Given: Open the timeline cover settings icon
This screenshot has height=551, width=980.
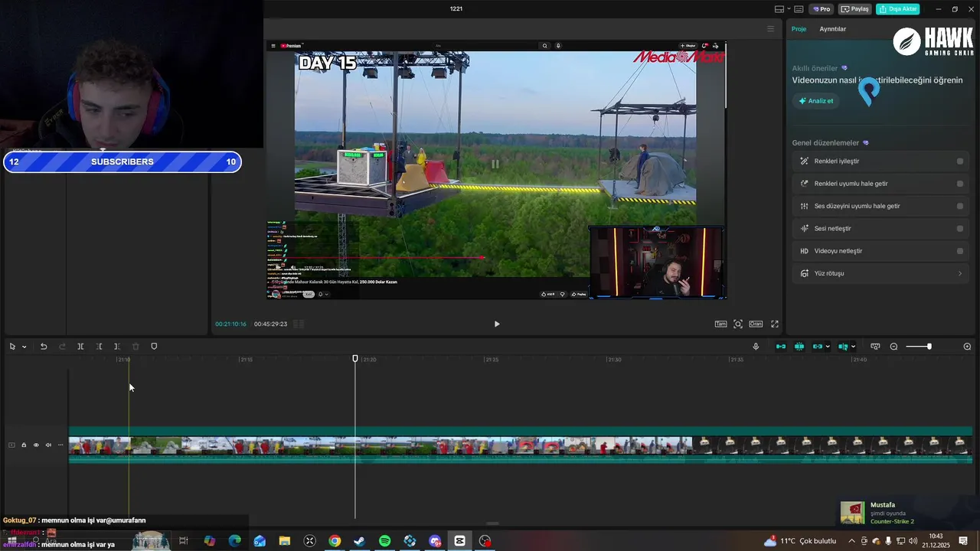Looking at the screenshot, I should (x=875, y=347).
